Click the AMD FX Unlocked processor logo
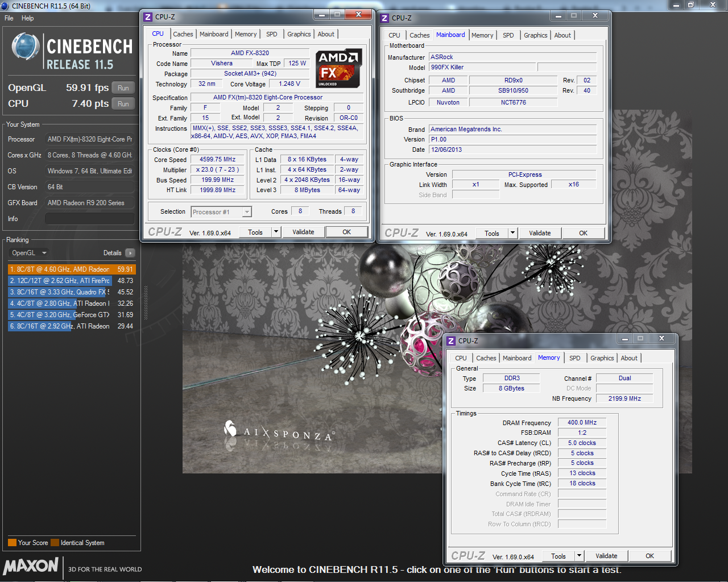 coord(339,68)
